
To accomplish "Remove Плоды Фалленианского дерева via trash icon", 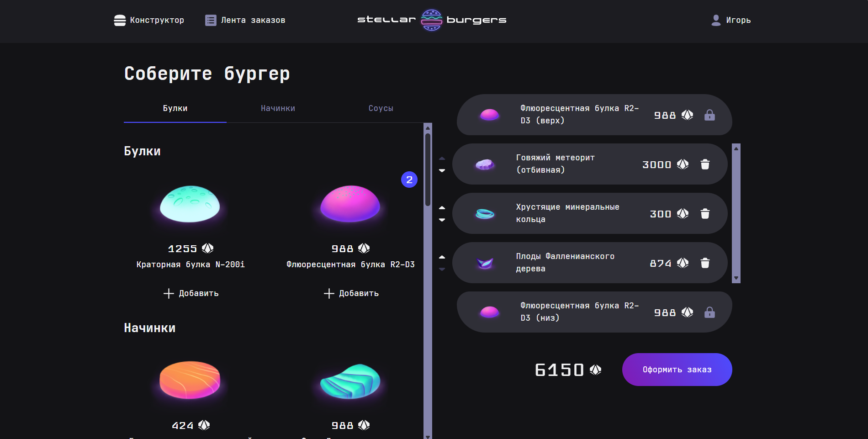I will pyautogui.click(x=705, y=263).
